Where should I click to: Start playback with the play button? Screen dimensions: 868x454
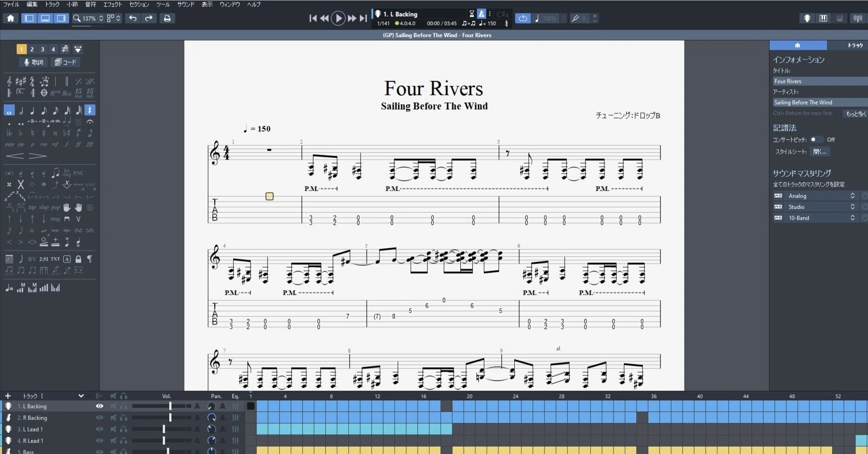click(338, 18)
